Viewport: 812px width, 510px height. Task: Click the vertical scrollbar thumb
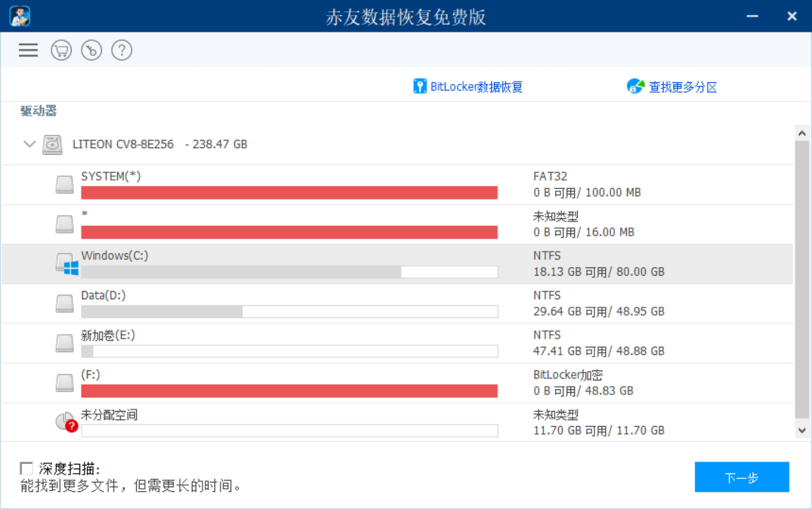pyautogui.click(x=801, y=280)
